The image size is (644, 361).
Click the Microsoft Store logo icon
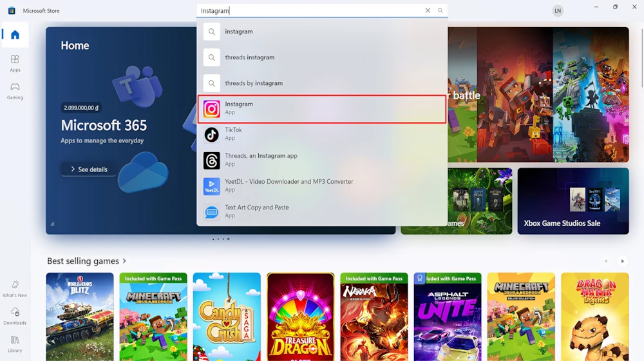click(12, 11)
